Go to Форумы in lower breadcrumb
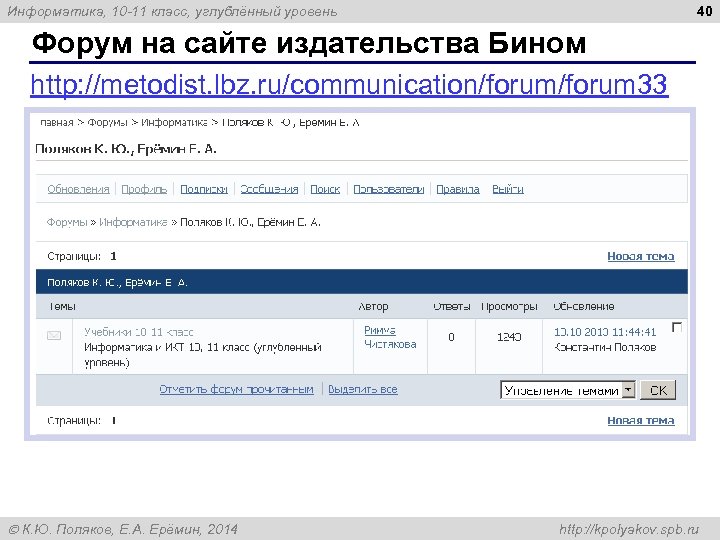The width and height of the screenshot is (720, 540). tap(67, 222)
